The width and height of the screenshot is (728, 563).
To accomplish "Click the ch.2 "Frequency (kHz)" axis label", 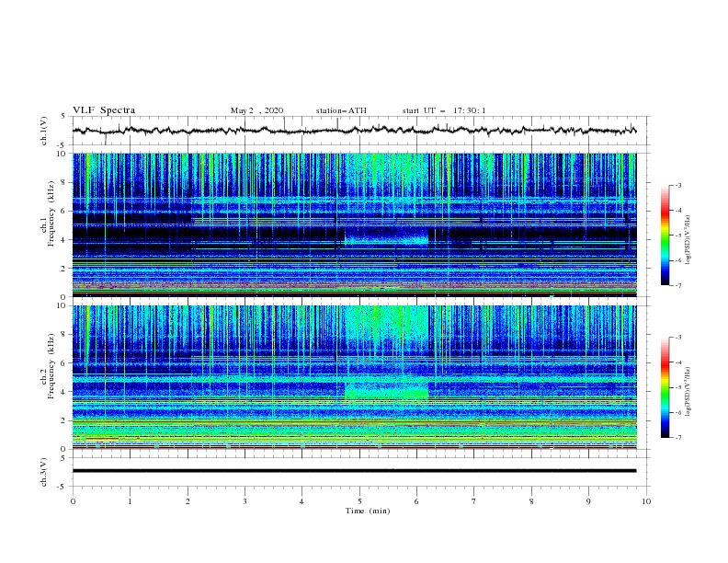I will pyautogui.click(x=51, y=365).
